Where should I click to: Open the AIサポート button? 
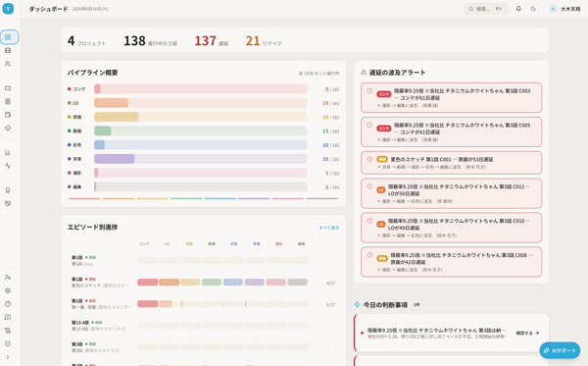click(x=560, y=350)
